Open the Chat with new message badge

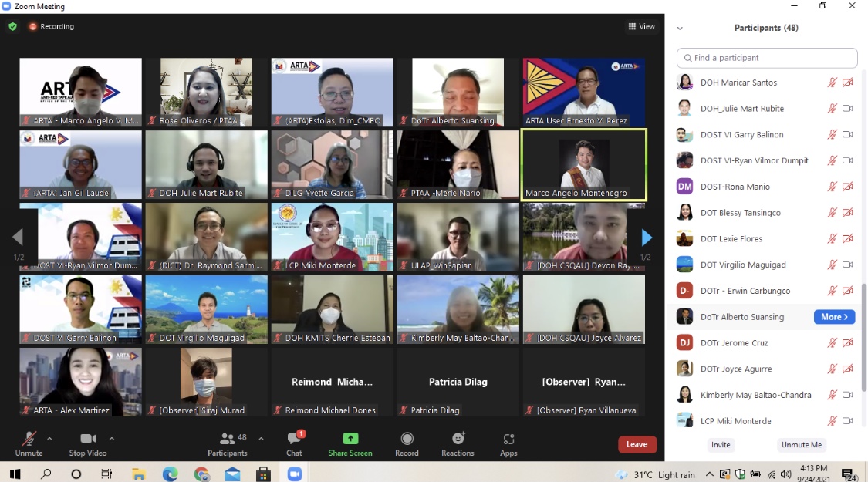click(x=295, y=438)
